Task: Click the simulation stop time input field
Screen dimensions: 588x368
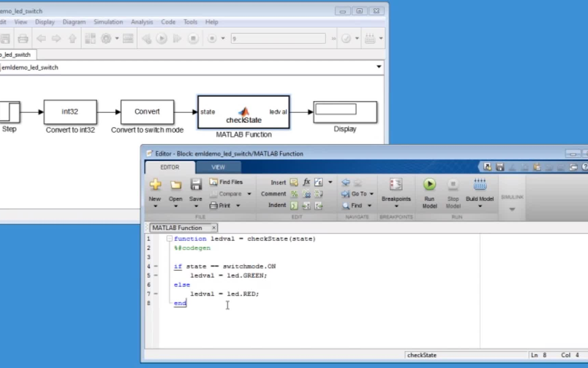Action: tap(278, 39)
